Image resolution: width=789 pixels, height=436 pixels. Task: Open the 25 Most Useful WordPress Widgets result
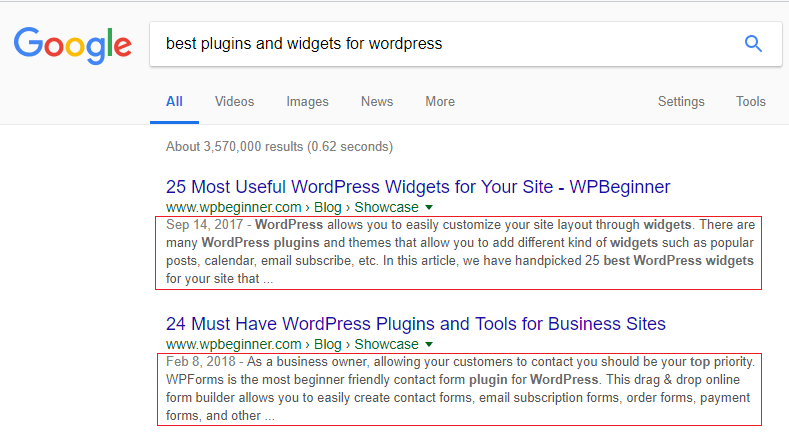tap(417, 187)
